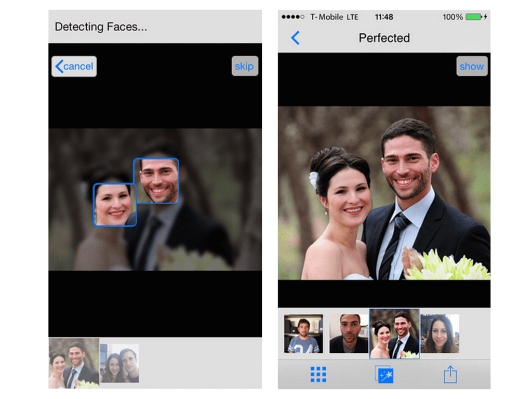Tap the highlighted wedding thumbnail on Perfected screen

(394, 334)
